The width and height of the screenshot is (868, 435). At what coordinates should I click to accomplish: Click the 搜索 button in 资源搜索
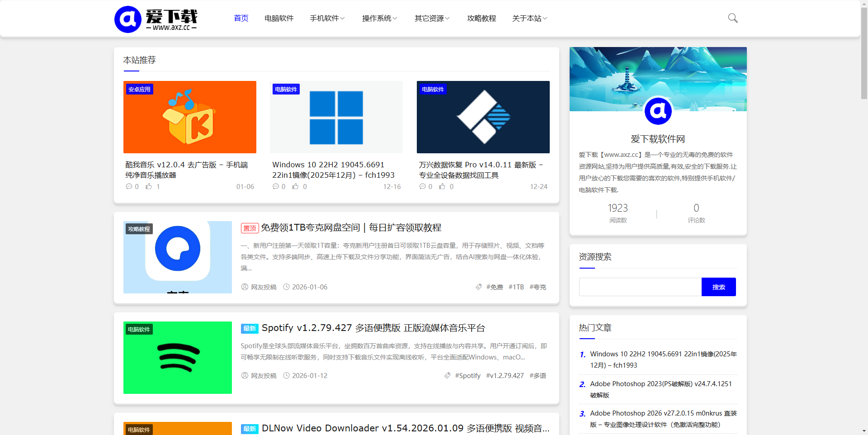pyautogui.click(x=718, y=287)
